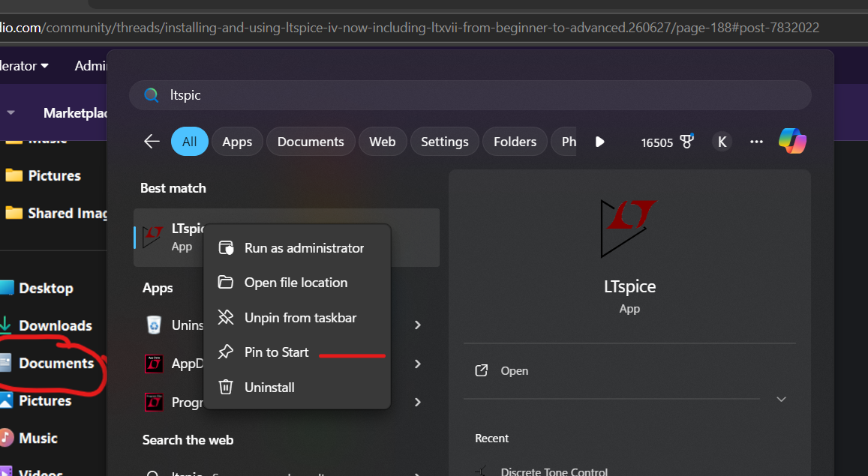868x476 pixels.
Task: Click the Open external-link icon
Action: coord(482,370)
